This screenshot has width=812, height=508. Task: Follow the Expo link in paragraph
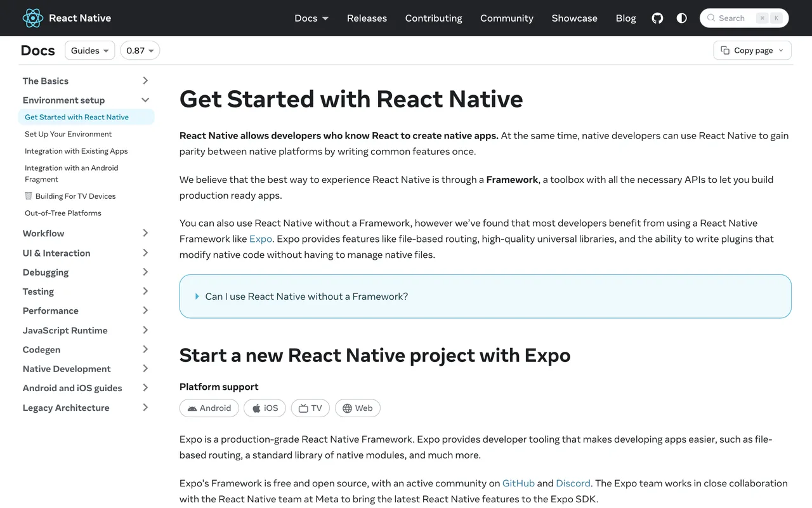(x=261, y=239)
